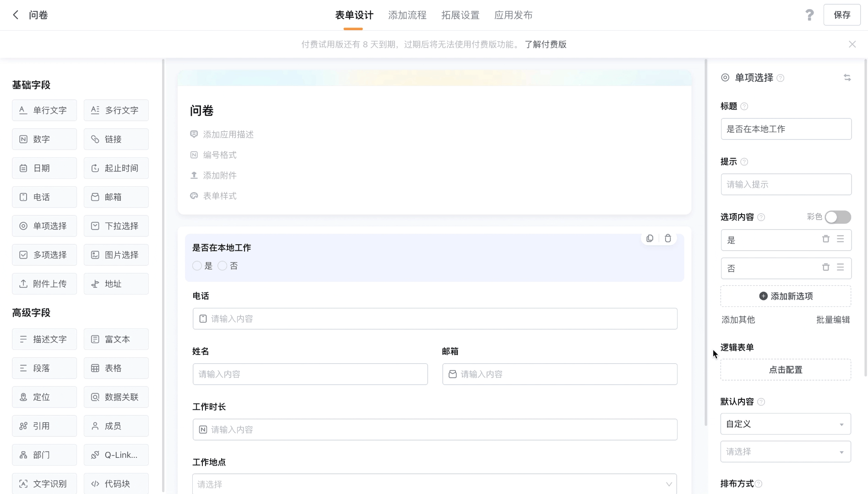Open the 请选择 default value dropdown

786,452
